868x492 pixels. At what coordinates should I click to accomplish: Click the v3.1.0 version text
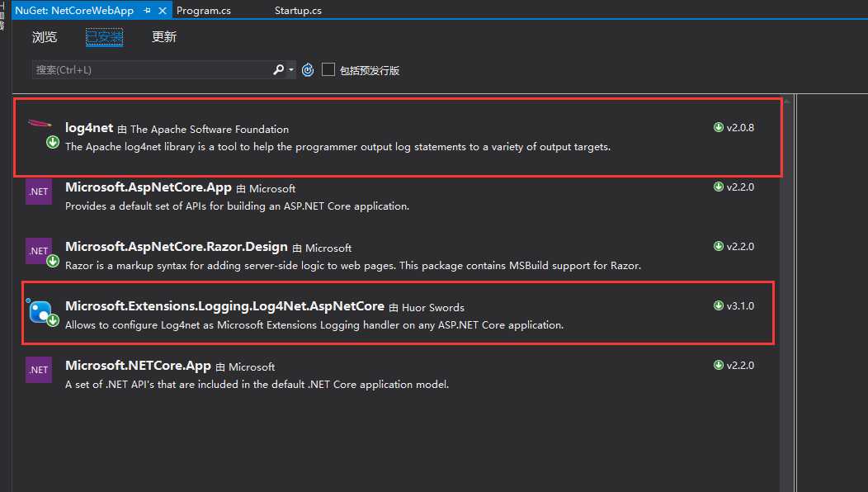(x=740, y=305)
